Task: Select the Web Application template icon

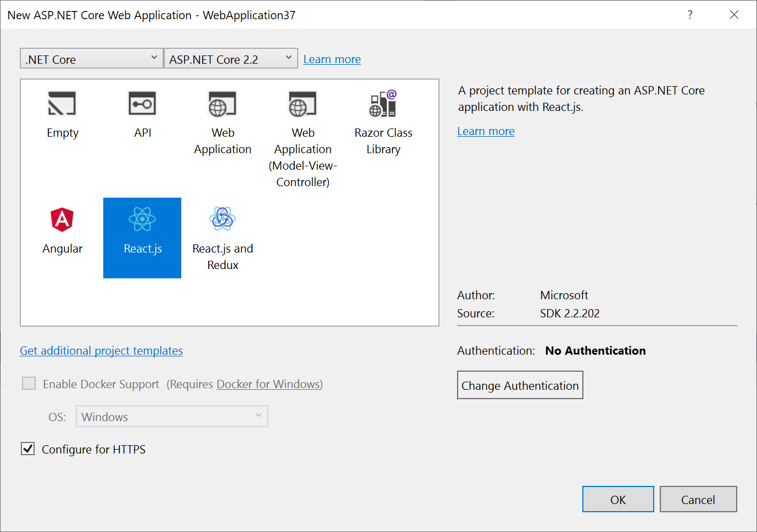Action: [222, 104]
